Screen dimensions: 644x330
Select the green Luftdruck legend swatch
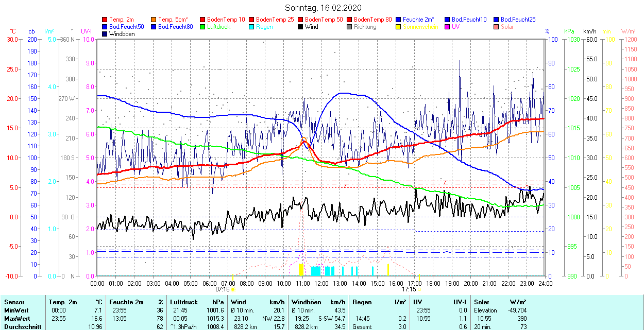[x=203, y=27]
